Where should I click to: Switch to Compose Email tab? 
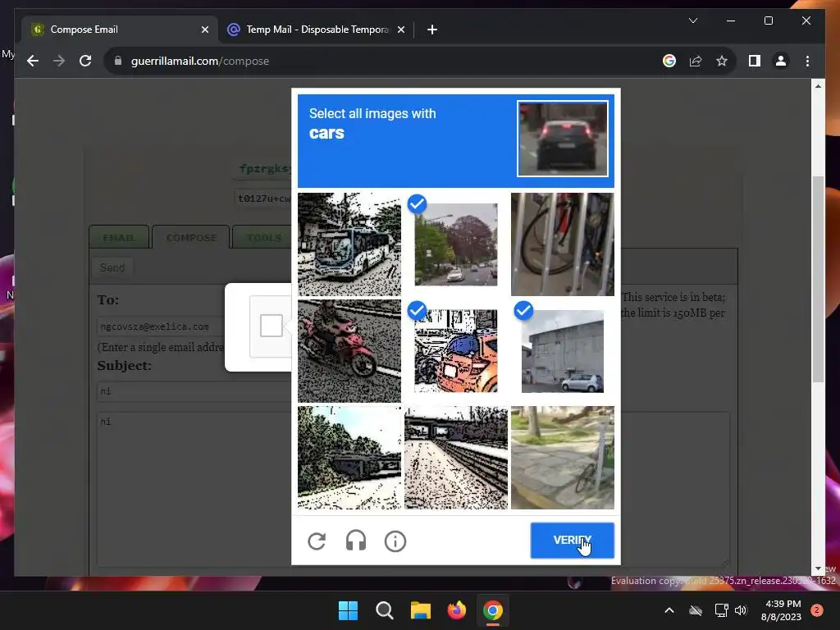pos(120,30)
